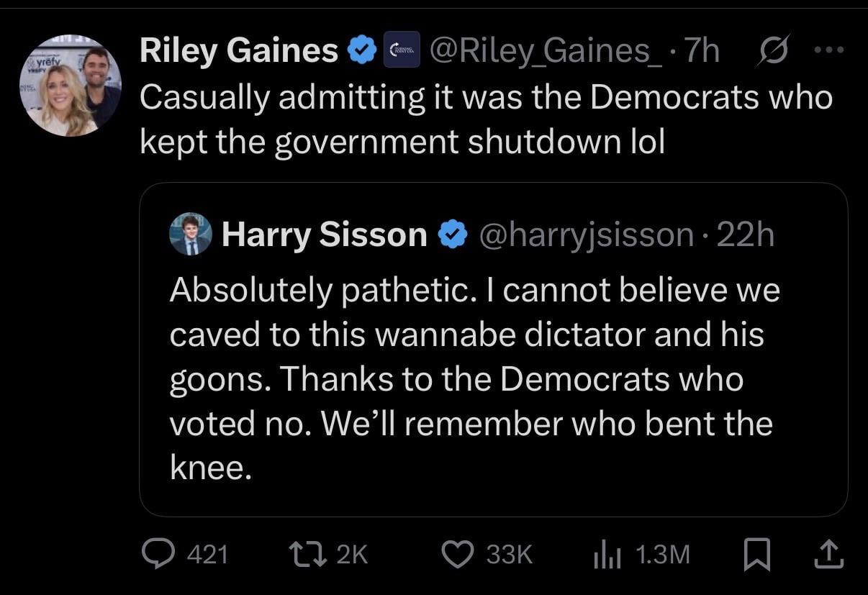Click the Grok explain icon
This screenshot has width=868, height=595.
(771, 51)
